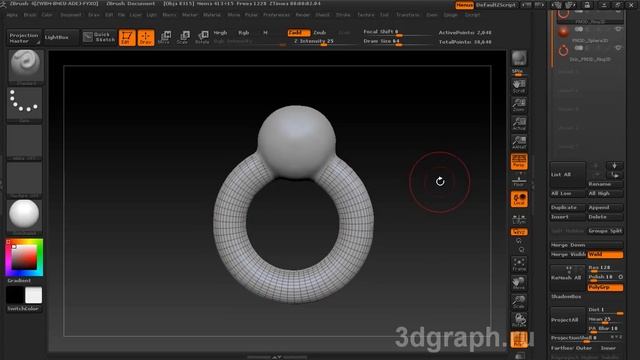The width and height of the screenshot is (640, 360).
Task: Toggle the Menus button in title bar
Action: [464, 5]
